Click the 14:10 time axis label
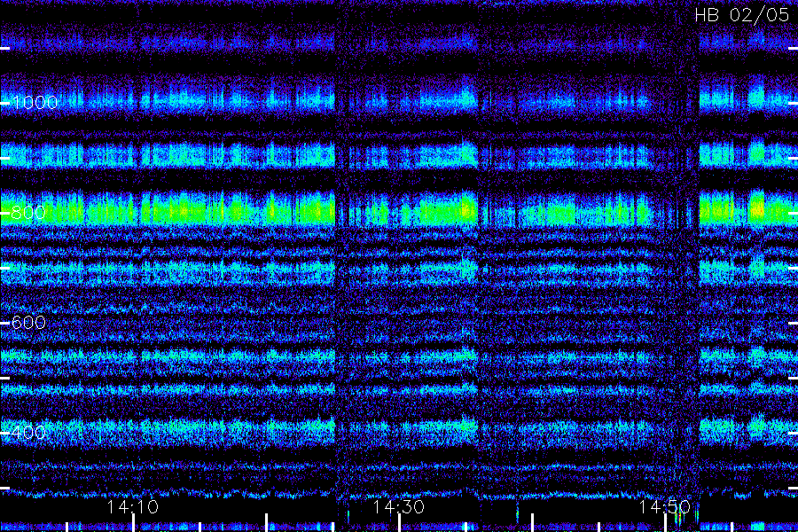Image resolution: width=798 pixels, height=532 pixels. (x=133, y=507)
